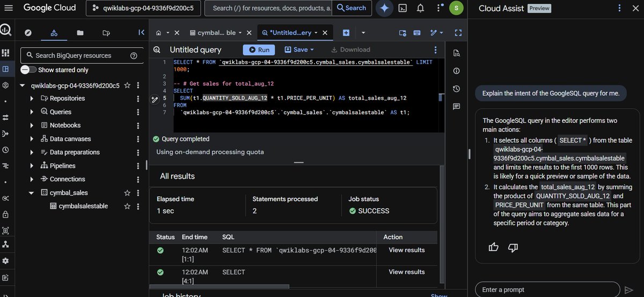644x297 pixels.
Task: Give thumbs up to Cloud Assist response
Action: coord(494,247)
